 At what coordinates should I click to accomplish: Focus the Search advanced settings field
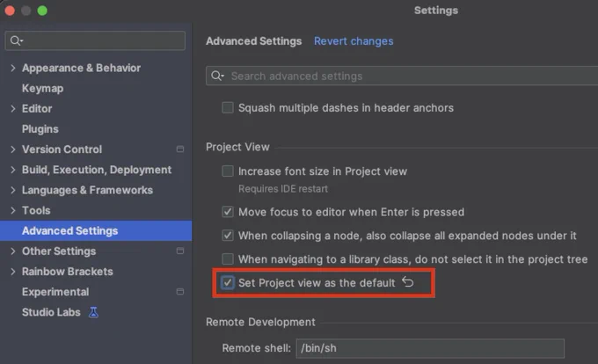[402, 76]
